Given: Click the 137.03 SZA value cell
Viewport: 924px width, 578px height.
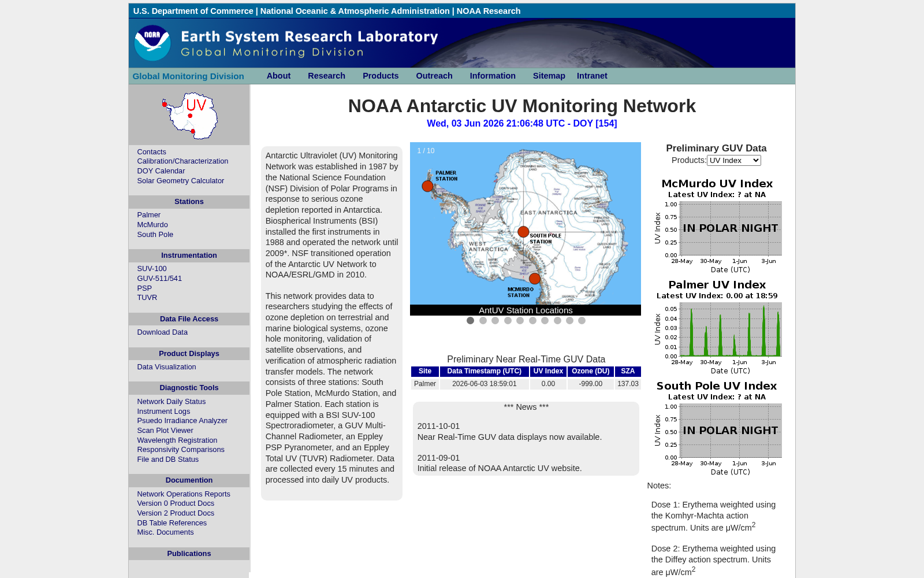Looking at the screenshot, I should [628, 384].
